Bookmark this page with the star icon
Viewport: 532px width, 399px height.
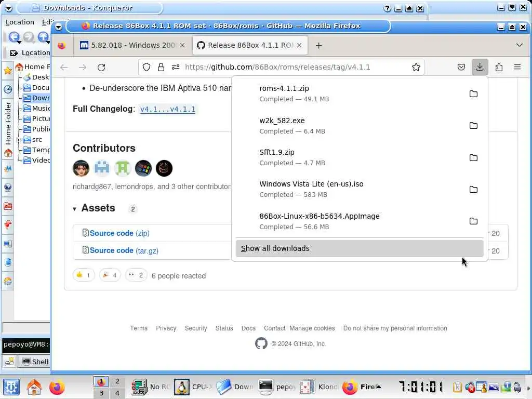pos(416,67)
